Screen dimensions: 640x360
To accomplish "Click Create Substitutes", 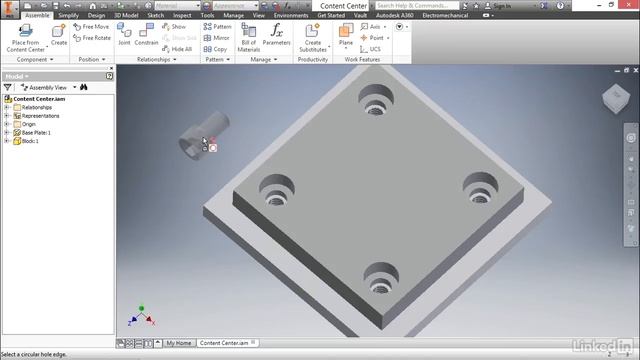I will click(x=313, y=38).
